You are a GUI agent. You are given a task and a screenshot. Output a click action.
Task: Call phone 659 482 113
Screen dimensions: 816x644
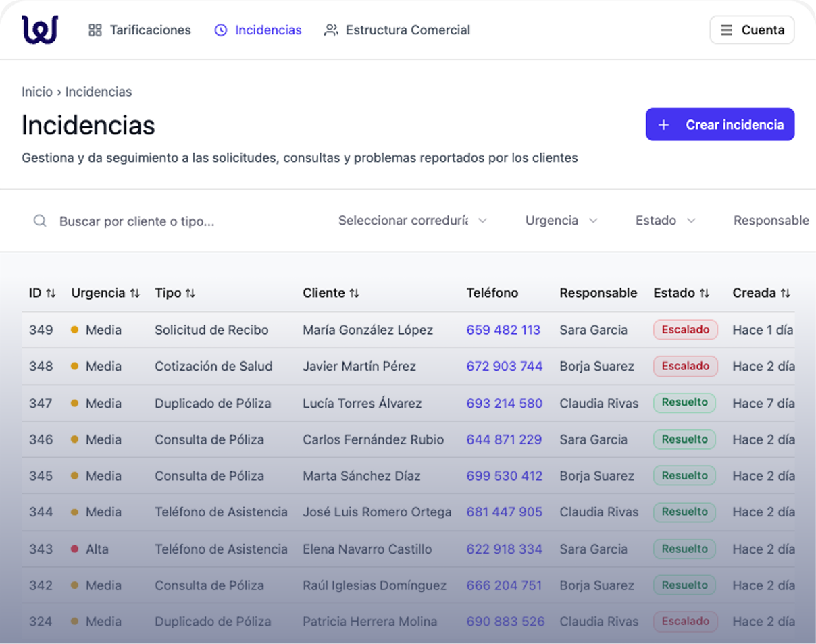(x=503, y=330)
